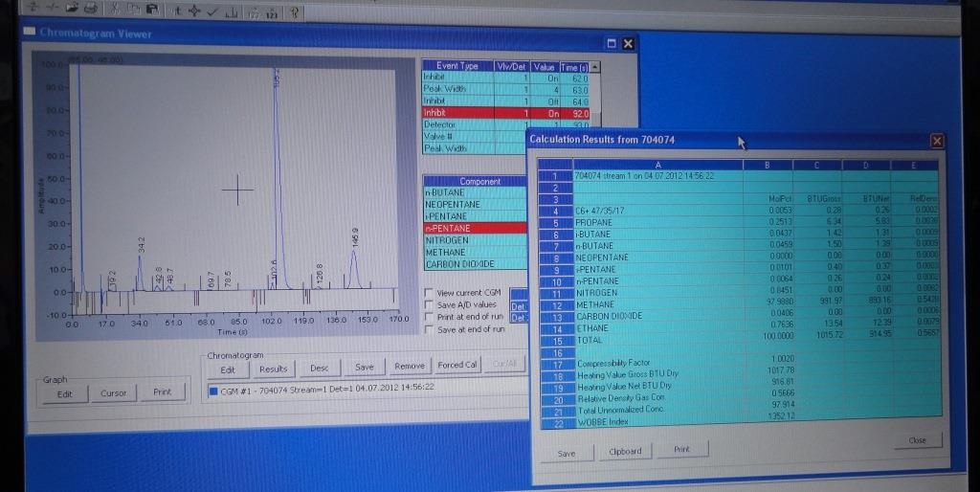Click Graph Edit button

click(x=65, y=393)
